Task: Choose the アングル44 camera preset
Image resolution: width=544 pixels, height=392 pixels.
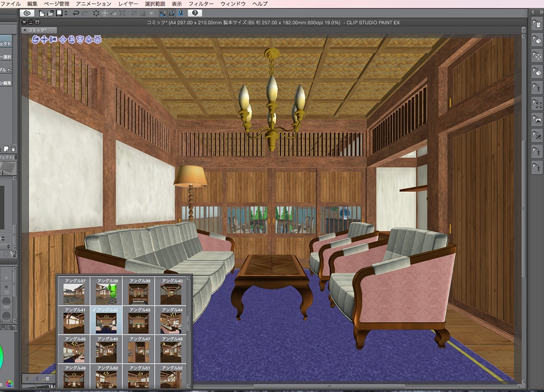Action: click(171, 320)
